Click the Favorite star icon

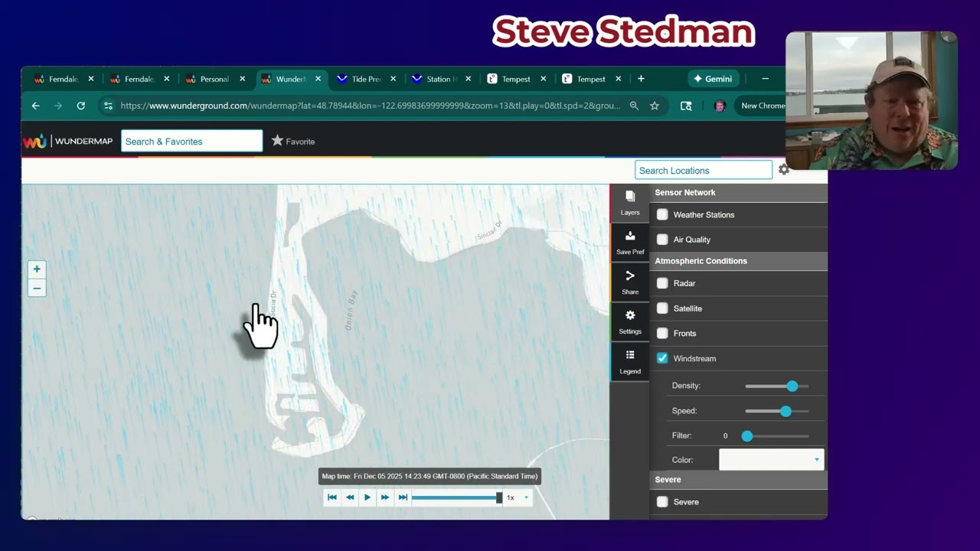coord(277,141)
